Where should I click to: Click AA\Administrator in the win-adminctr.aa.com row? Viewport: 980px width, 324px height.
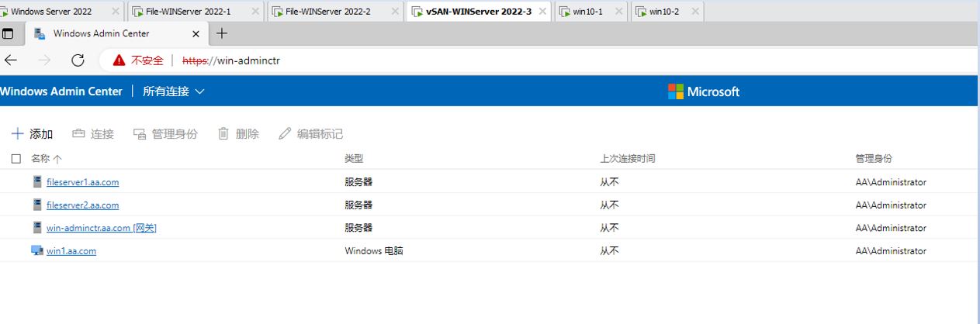[891, 228]
